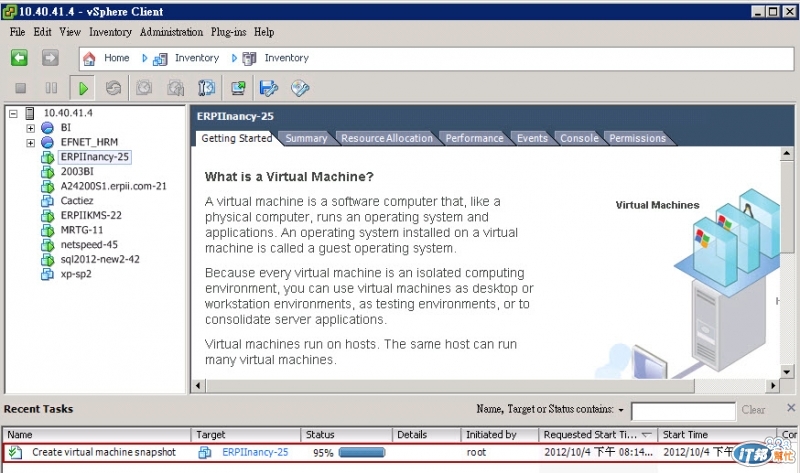Select ERPIInancy-25 in the inventory tree
Image resolution: width=800 pixels, height=473 pixels.
click(94, 157)
